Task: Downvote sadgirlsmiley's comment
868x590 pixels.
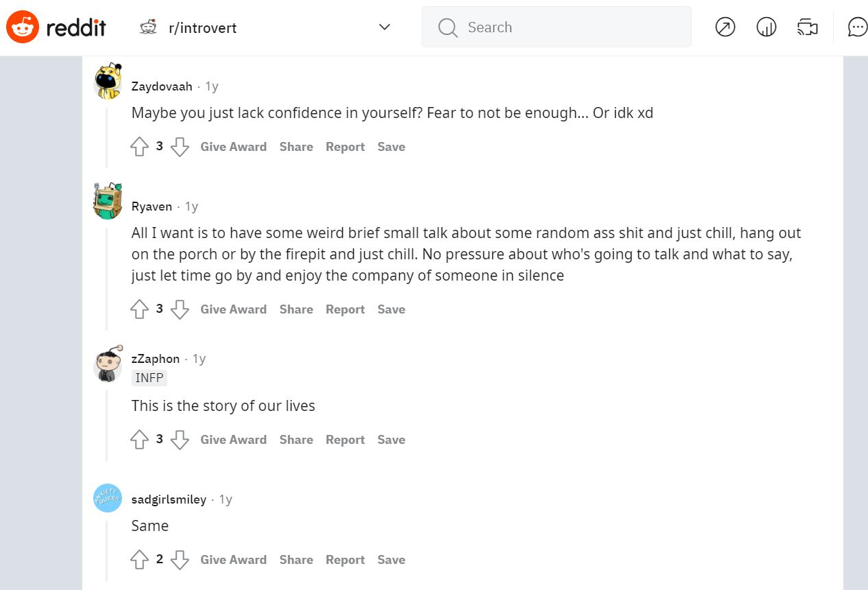Action: pyautogui.click(x=180, y=560)
